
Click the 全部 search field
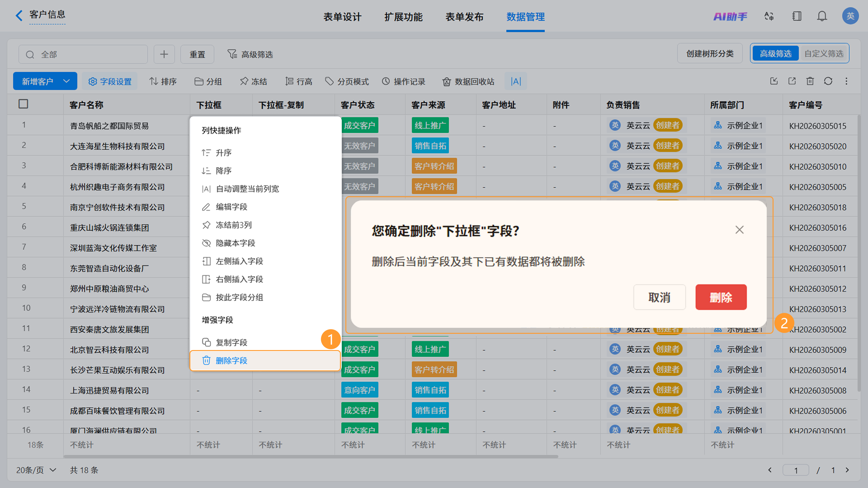(x=83, y=54)
